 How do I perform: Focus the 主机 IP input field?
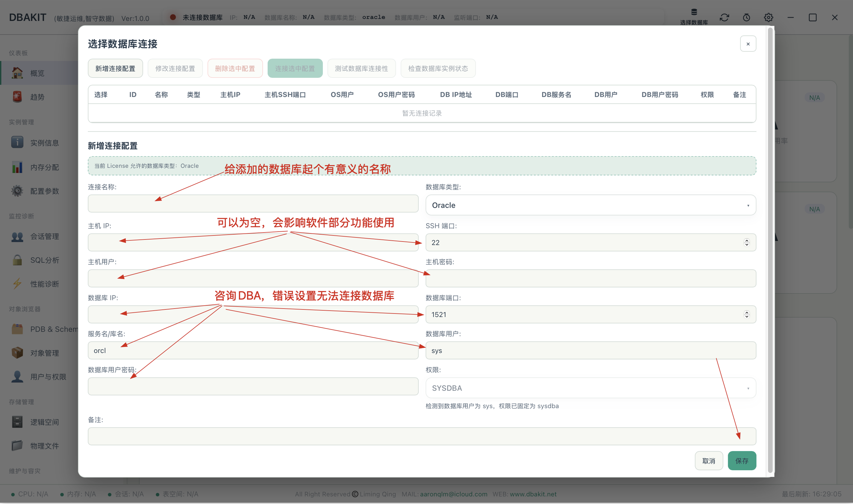pos(253,242)
